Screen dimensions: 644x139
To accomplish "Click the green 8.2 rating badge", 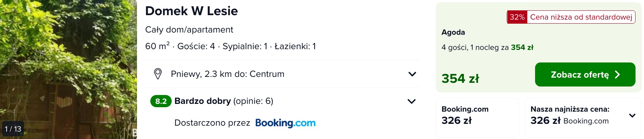I will pyautogui.click(x=161, y=101).
